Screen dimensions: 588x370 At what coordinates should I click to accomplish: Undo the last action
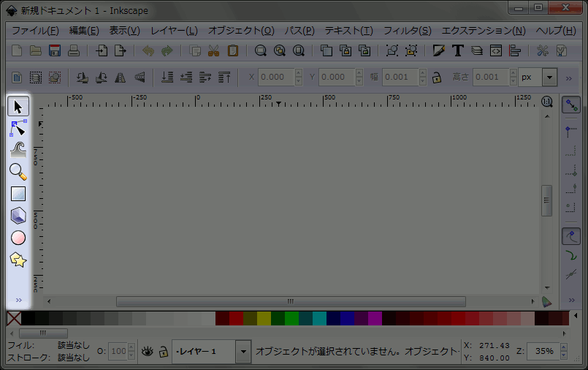click(148, 50)
